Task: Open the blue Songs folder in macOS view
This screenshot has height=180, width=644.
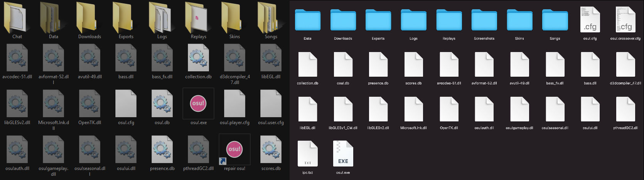Action: click(x=555, y=20)
